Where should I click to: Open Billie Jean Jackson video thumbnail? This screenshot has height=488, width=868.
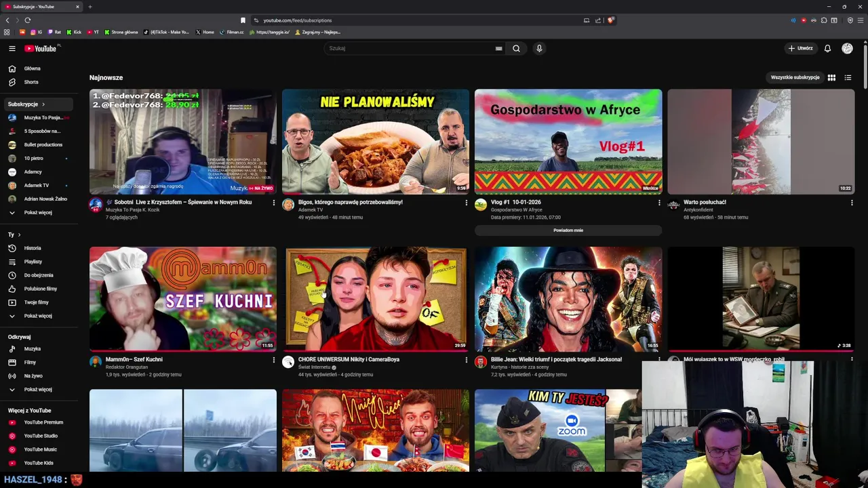pyautogui.click(x=568, y=299)
